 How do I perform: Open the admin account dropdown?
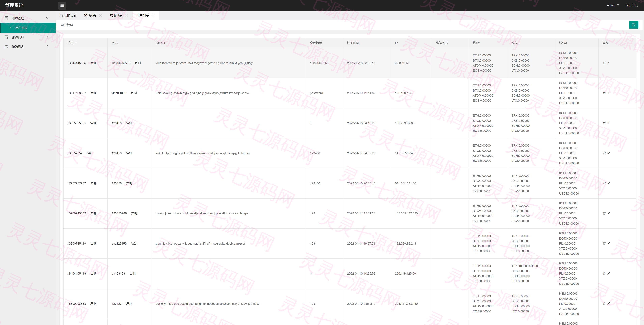pyautogui.click(x=613, y=5)
